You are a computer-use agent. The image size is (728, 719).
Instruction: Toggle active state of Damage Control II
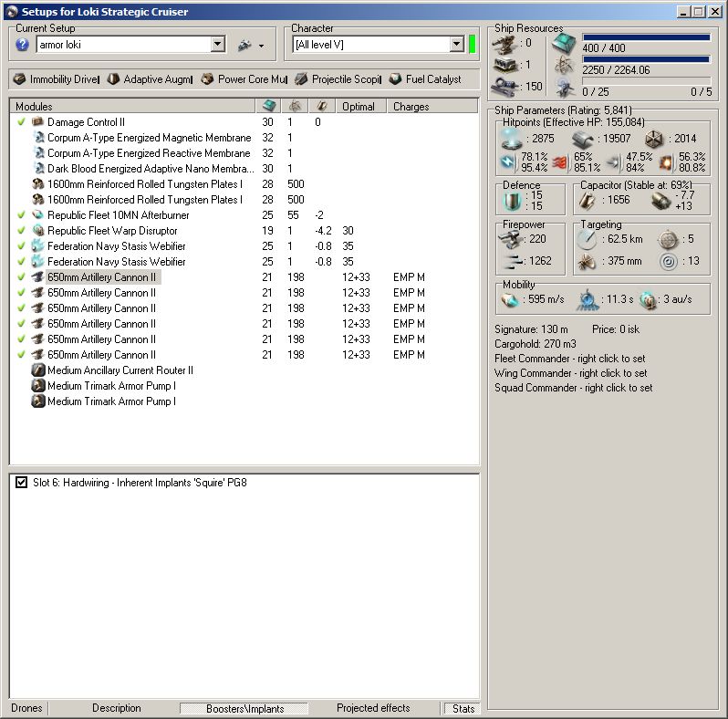(21, 121)
